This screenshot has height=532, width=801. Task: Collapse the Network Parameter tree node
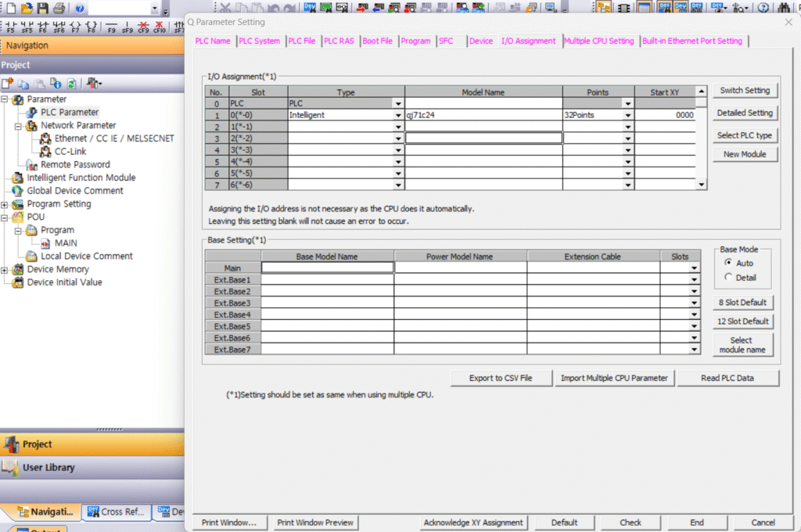[x=19, y=126]
